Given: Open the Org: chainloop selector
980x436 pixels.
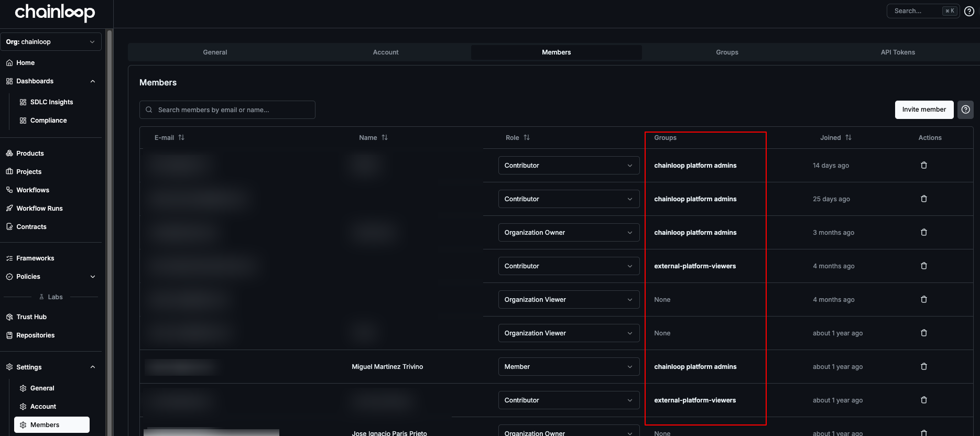Looking at the screenshot, I should 51,42.
